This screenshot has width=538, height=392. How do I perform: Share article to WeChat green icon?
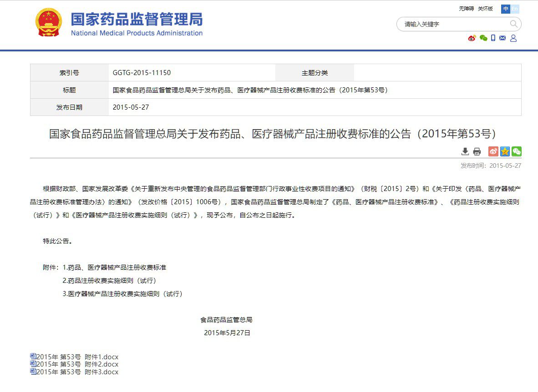(x=517, y=151)
